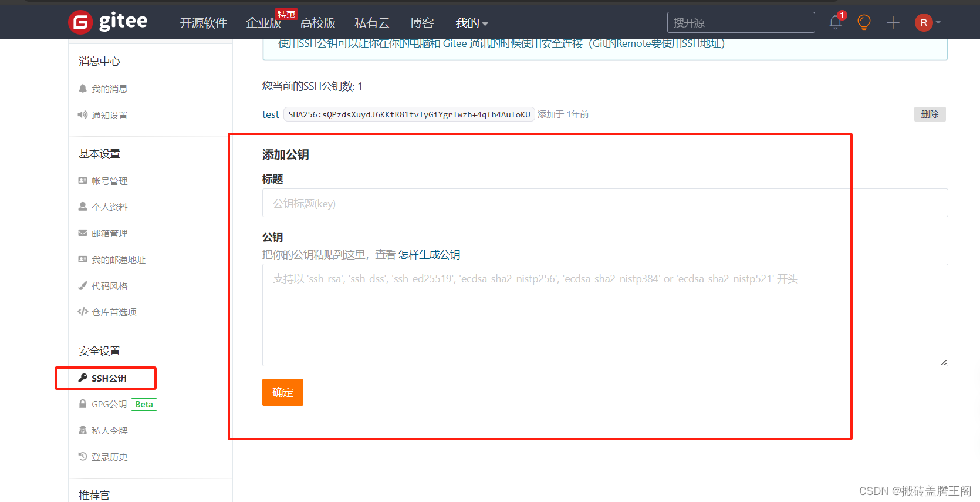Click the envelope icon beside 邮箱管理
The width and height of the screenshot is (980, 502).
(x=83, y=233)
